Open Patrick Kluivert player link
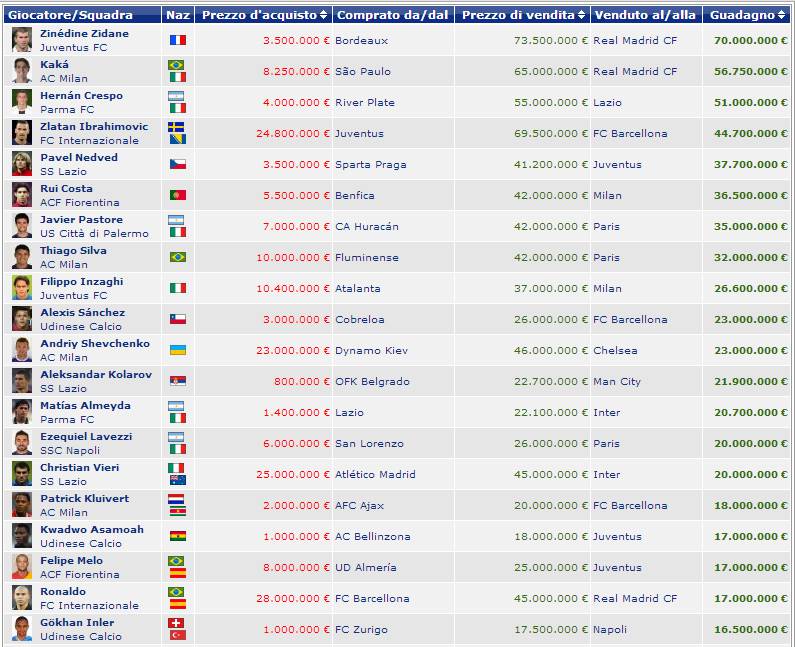795x647 pixels. [85, 498]
